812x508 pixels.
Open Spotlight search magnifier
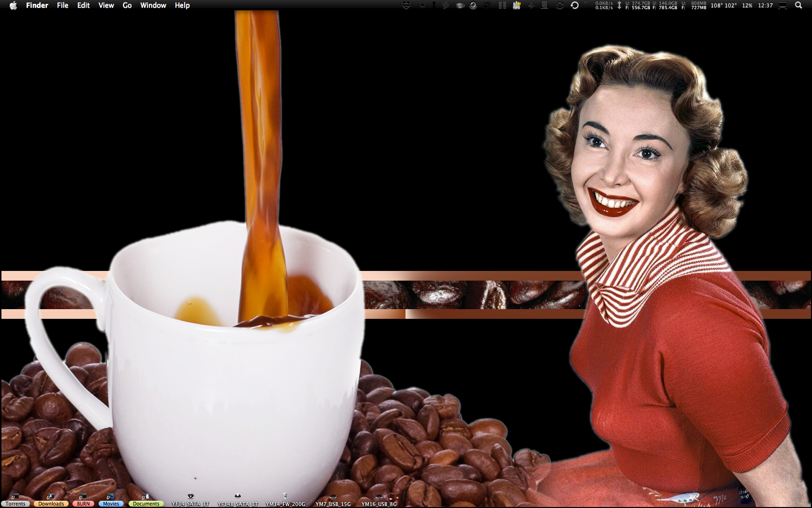coord(798,5)
